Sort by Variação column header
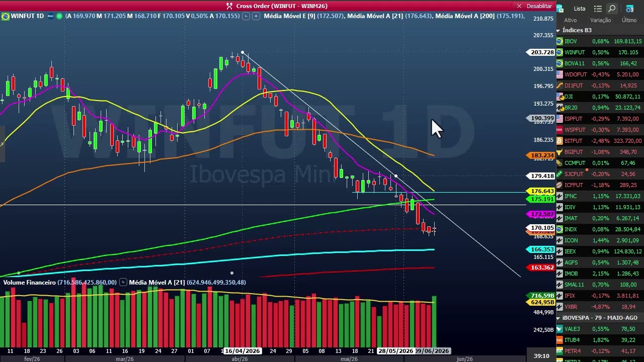 (600, 20)
